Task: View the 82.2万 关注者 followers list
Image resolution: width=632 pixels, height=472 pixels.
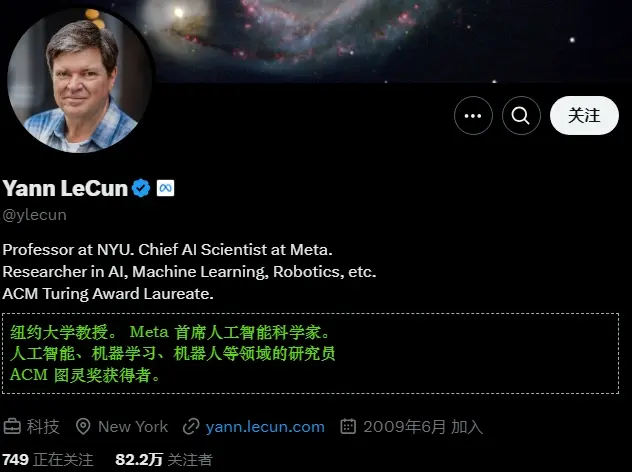Action: coord(164,460)
